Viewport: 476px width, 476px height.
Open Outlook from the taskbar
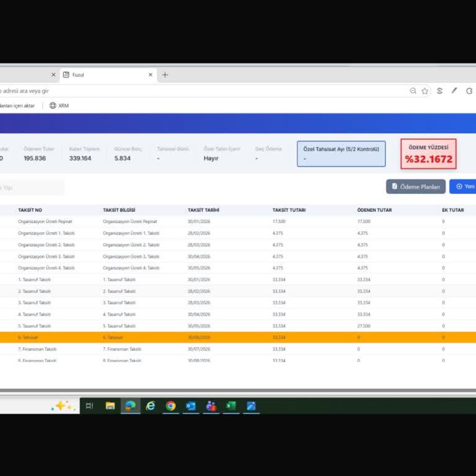(191, 406)
